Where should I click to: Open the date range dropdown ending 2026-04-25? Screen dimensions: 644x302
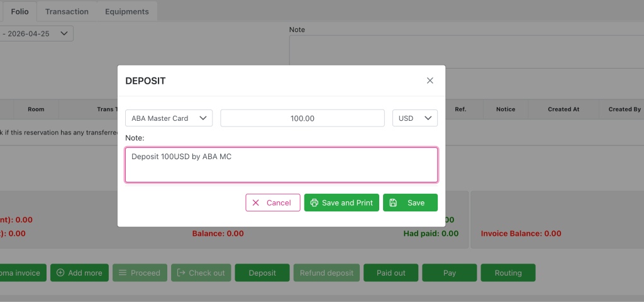click(x=38, y=33)
